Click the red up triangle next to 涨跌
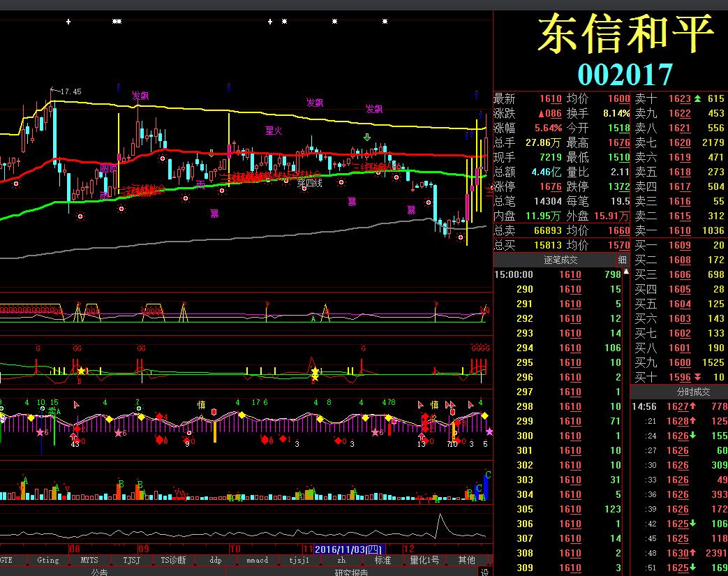The height and width of the screenshot is (576, 728). (x=541, y=113)
